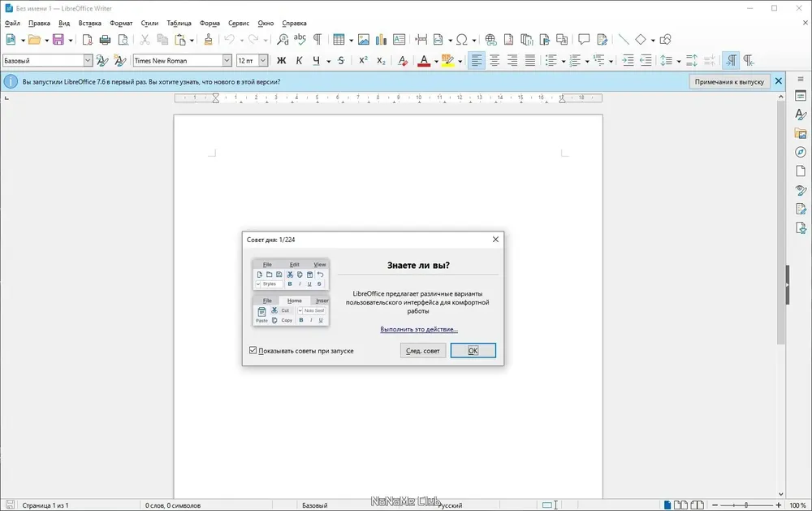Open the Print preview icon
This screenshot has width=812, height=511.
point(123,39)
